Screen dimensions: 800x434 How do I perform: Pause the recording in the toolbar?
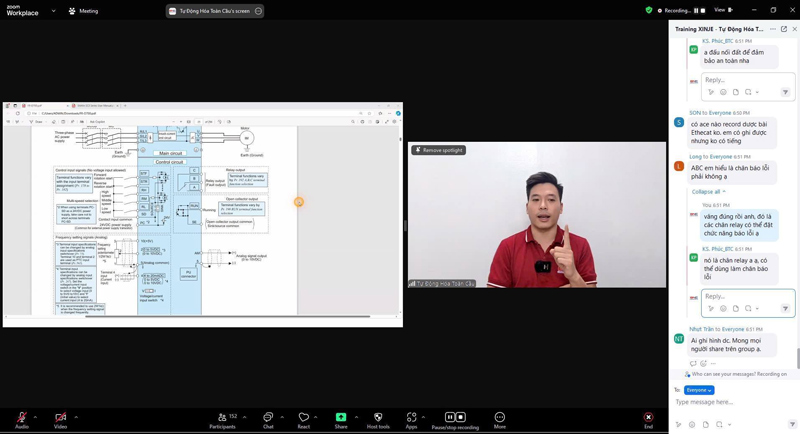(x=449, y=417)
